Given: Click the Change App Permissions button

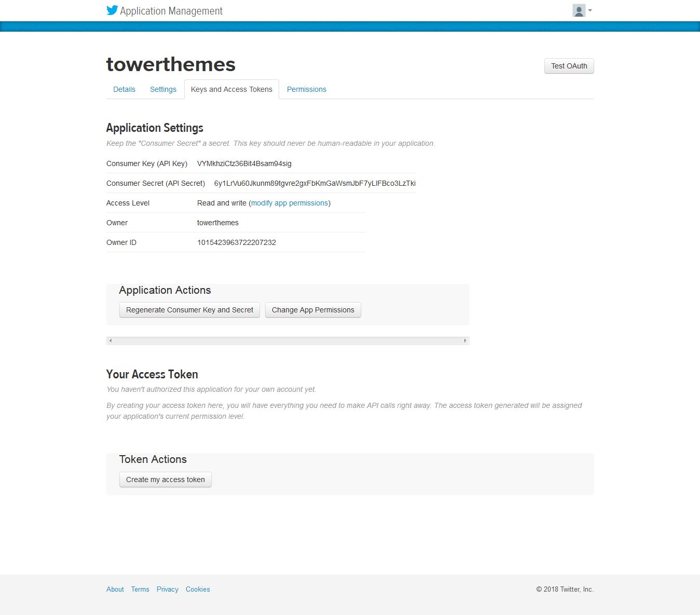Looking at the screenshot, I should pos(313,310).
